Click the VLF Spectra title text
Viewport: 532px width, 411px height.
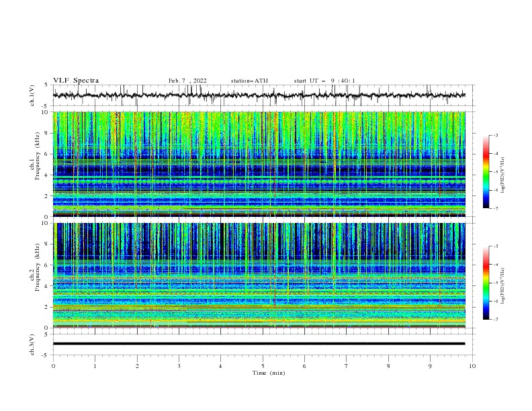click(76, 81)
